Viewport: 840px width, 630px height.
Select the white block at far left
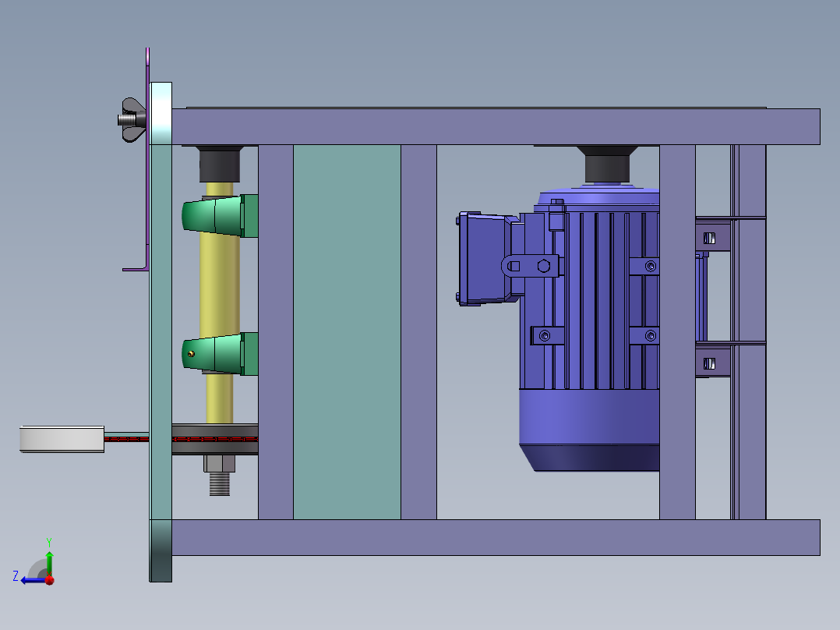click(62, 439)
